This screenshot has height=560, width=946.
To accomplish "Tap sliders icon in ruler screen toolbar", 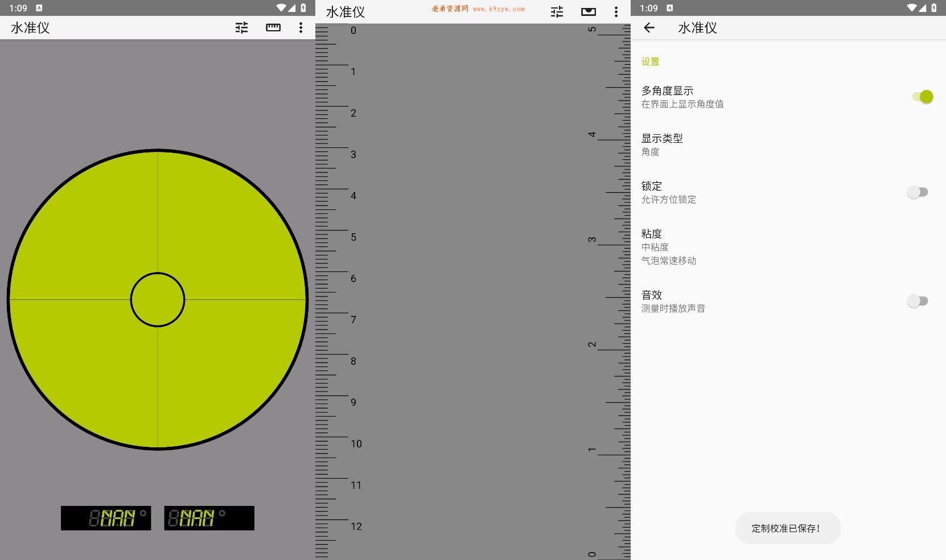I will pos(557,12).
